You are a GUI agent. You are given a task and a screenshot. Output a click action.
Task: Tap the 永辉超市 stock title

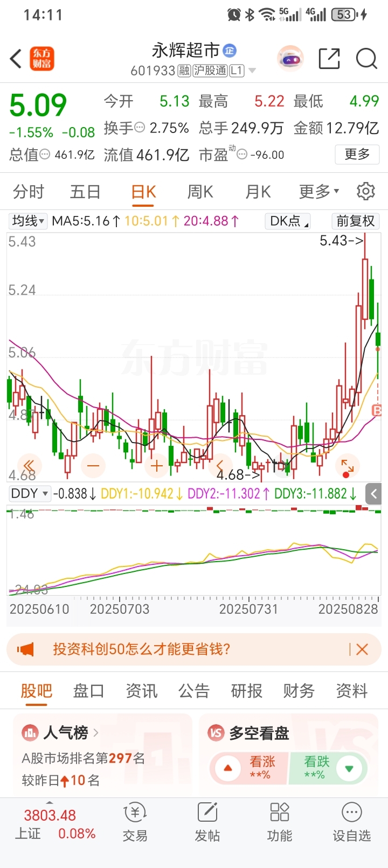pyautogui.click(x=185, y=51)
